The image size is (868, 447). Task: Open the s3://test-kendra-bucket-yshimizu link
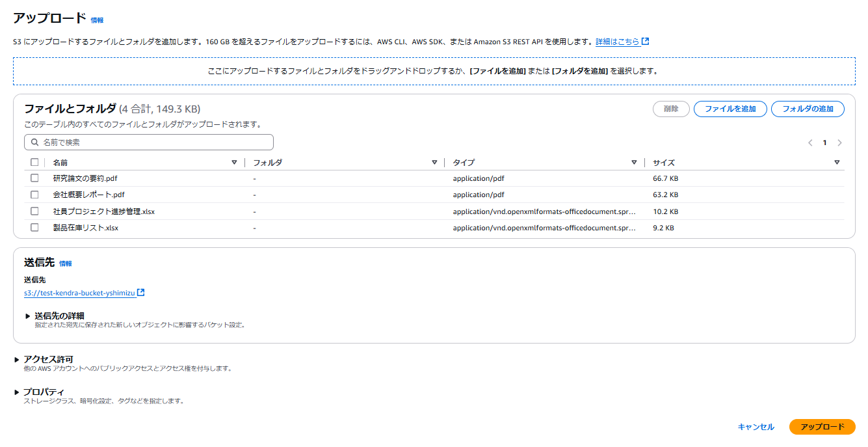[79, 293]
